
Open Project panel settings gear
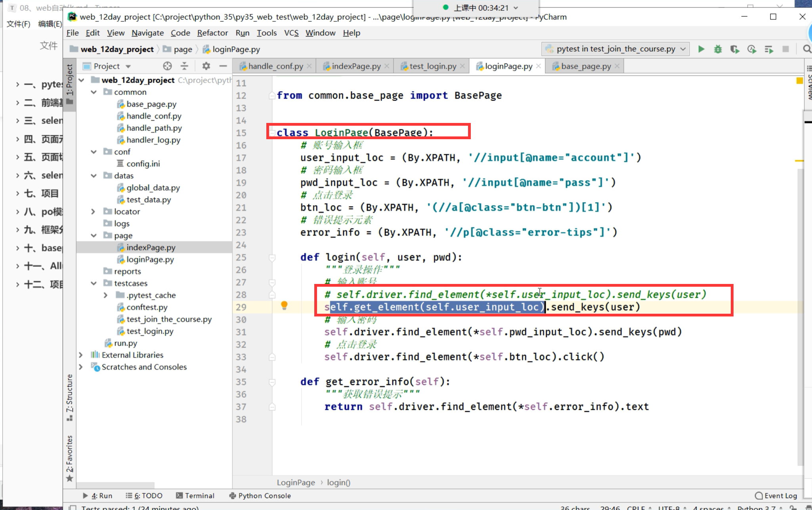[206, 66]
